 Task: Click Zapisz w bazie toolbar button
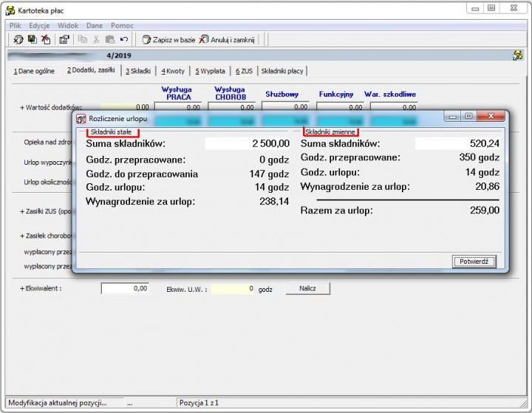pos(168,40)
